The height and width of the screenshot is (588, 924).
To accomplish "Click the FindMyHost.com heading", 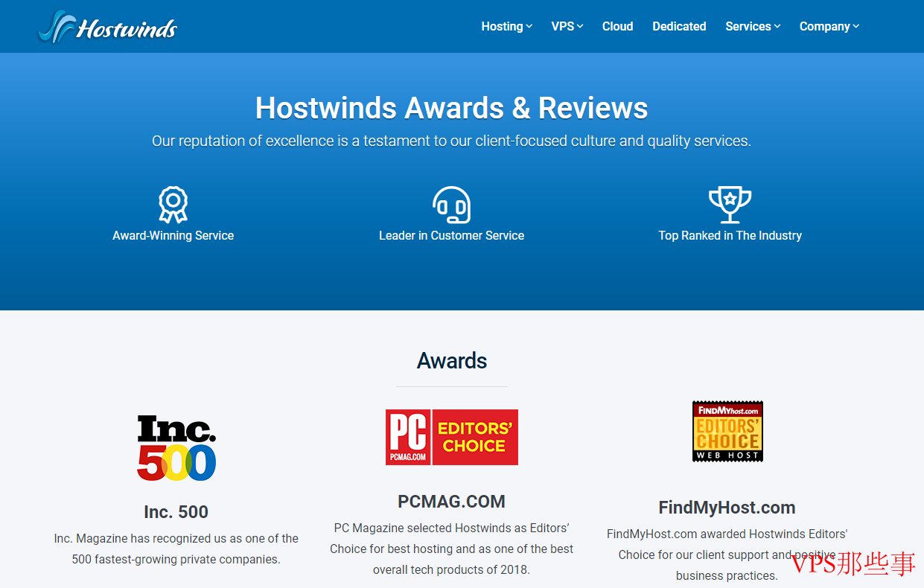I will pyautogui.click(x=727, y=508).
